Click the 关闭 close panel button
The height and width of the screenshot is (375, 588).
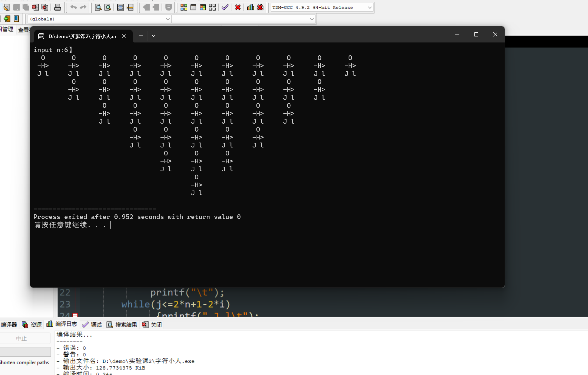coord(152,325)
